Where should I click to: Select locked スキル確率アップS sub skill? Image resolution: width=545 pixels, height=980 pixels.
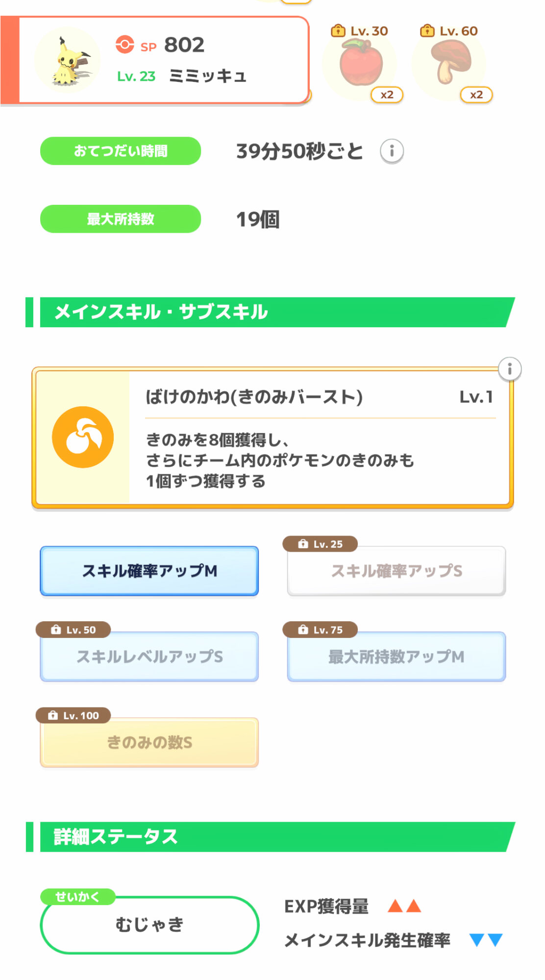[396, 571]
